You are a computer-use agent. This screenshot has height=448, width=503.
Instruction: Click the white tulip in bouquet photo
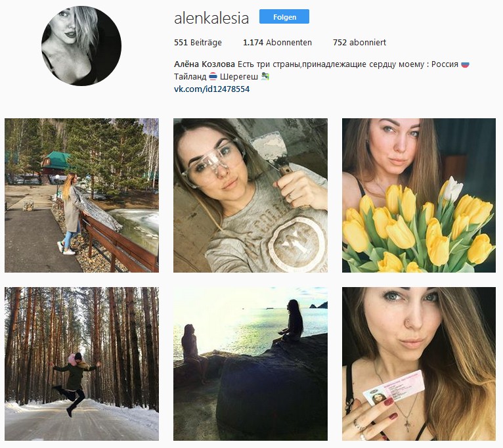click(453, 189)
